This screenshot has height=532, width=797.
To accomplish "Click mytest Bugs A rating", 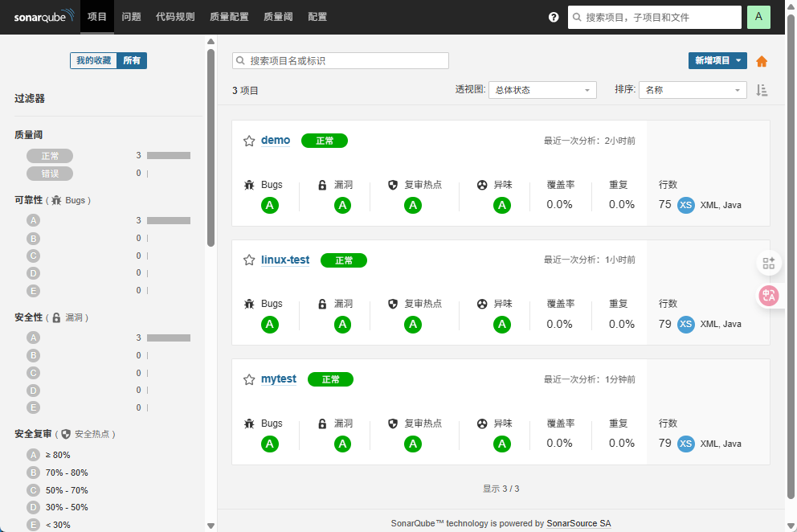I will 270,444.
